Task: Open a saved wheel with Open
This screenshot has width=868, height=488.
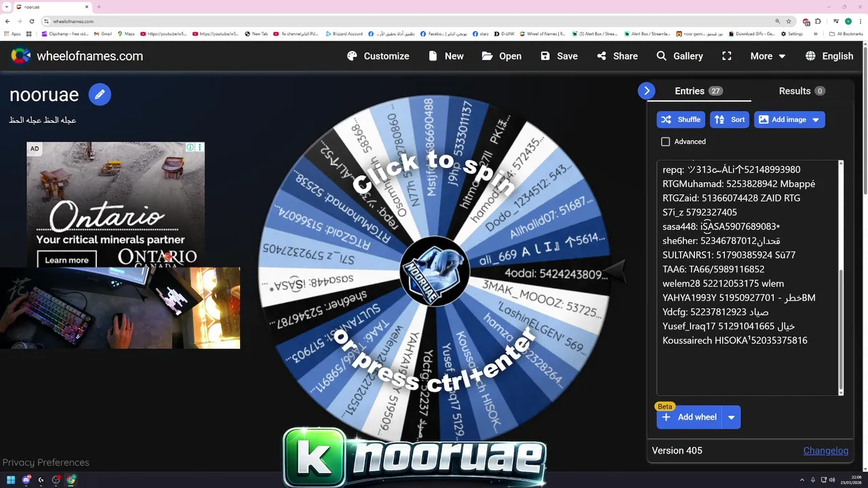Action: click(x=502, y=56)
